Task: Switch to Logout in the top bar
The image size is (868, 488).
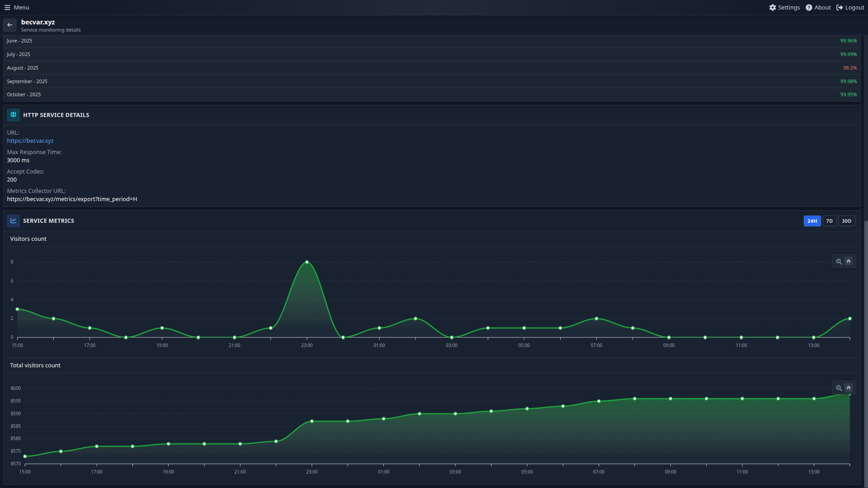Action: click(850, 7)
